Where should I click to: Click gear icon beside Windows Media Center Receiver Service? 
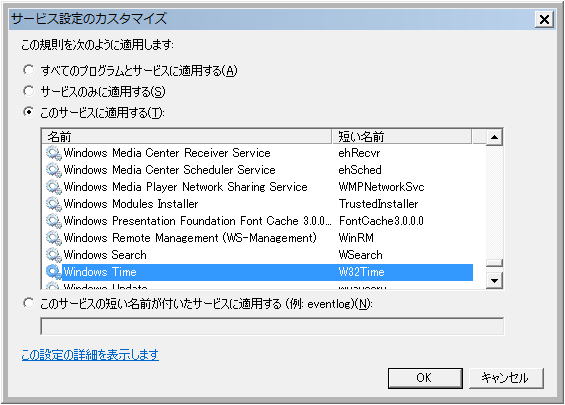click(54, 153)
